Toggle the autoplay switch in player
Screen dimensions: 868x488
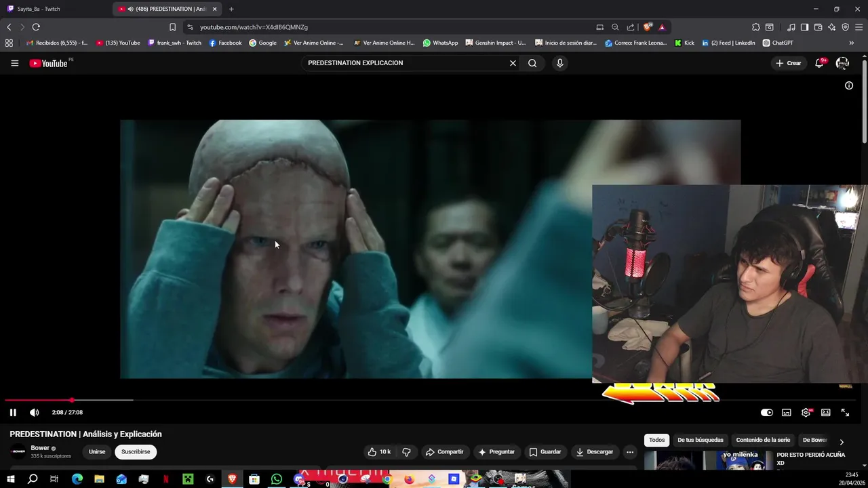[x=766, y=412]
